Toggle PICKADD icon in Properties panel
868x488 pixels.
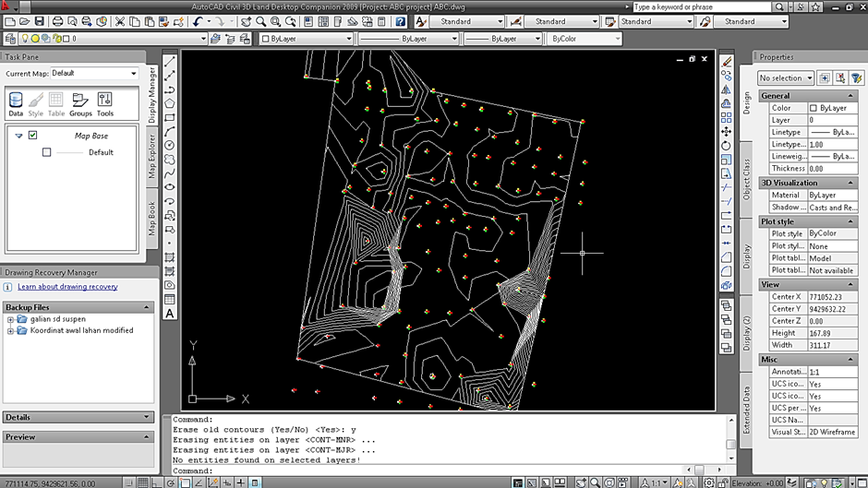[825, 78]
